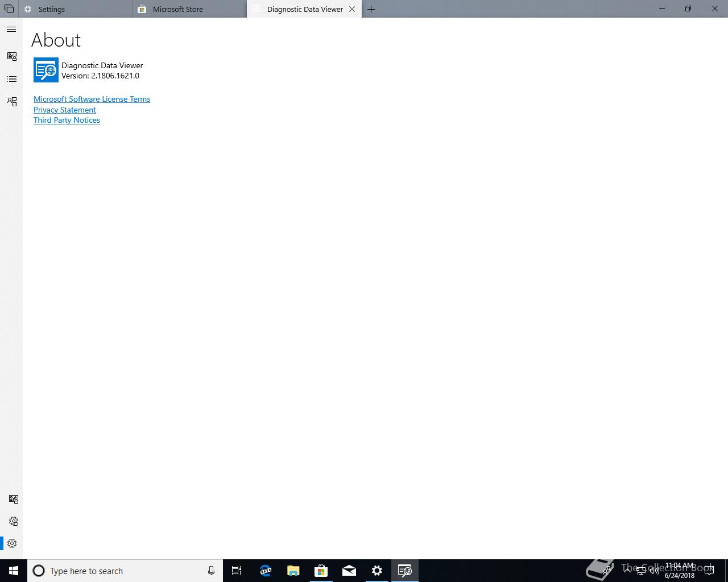Click the 'Type here to search' box
The width and height of the screenshot is (728, 582).
tap(125, 571)
